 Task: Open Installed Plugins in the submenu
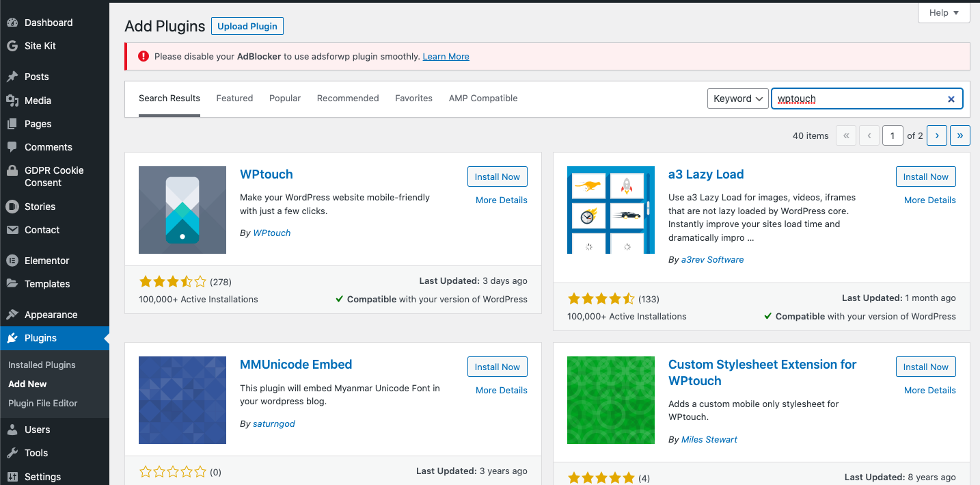tap(42, 365)
